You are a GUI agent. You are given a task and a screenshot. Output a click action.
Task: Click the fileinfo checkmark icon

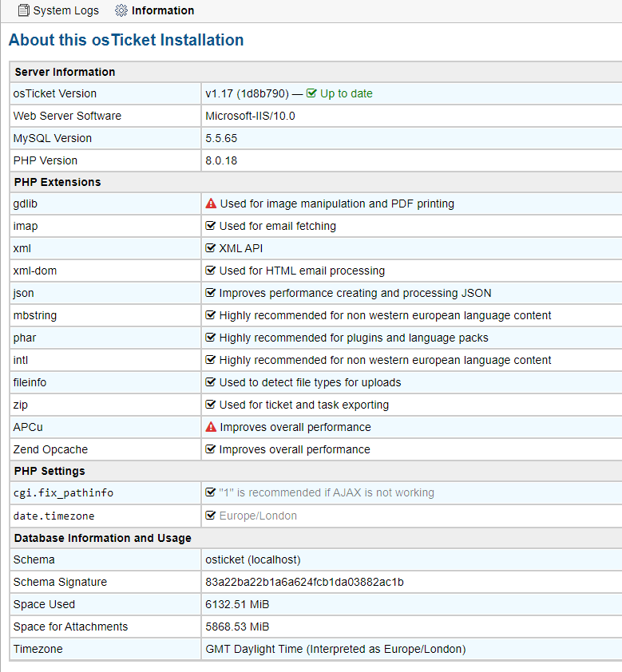(x=211, y=382)
